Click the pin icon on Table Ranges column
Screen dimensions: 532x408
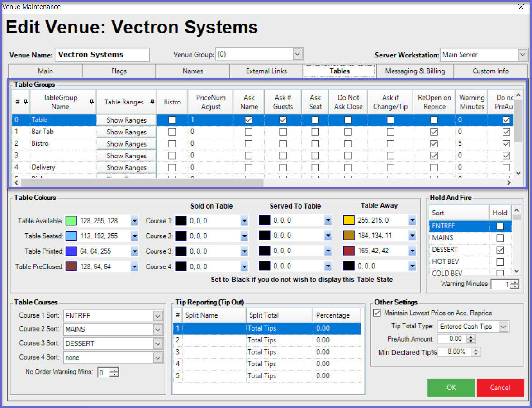click(x=152, y=102)
